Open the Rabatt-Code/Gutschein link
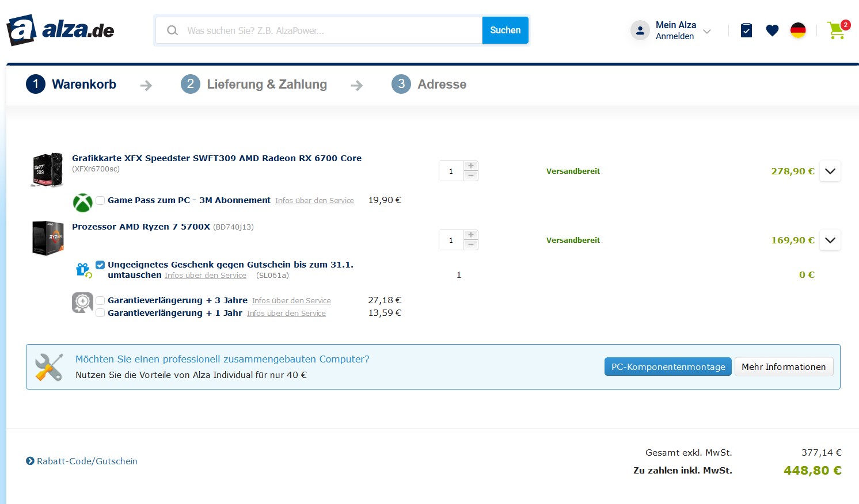 [x=87, y=461]
